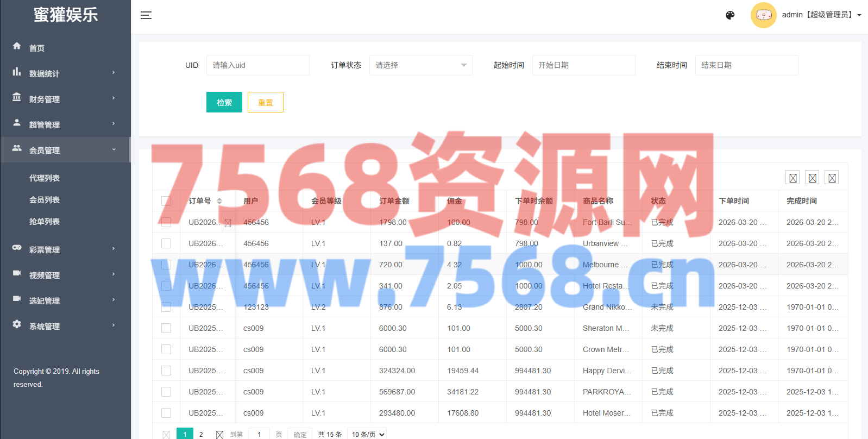Viewport: 868px width, 439px height.
Task: Click the 重置 reset button
Action: (265, 102)
